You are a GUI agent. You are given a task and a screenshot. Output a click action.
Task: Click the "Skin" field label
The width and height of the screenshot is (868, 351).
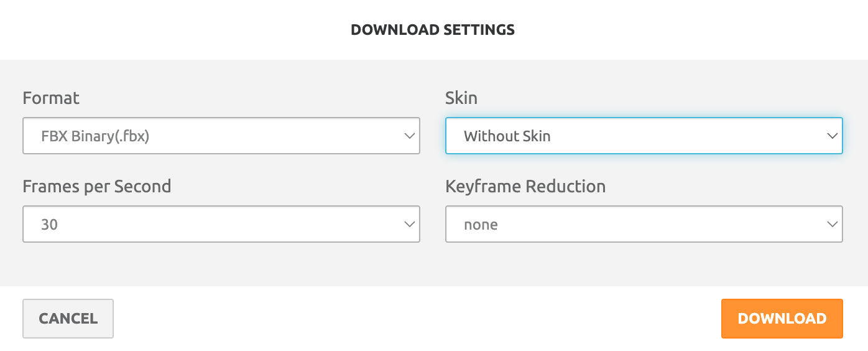[461, 98]
